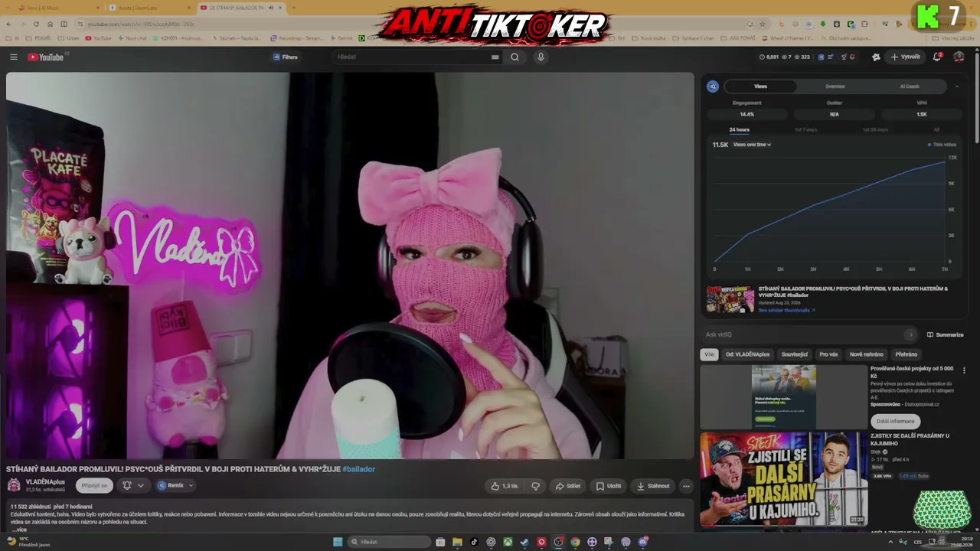This screenshot has width=980, height=551.
Task: Open YouTube notifications bell
Action: pos(937,57)
